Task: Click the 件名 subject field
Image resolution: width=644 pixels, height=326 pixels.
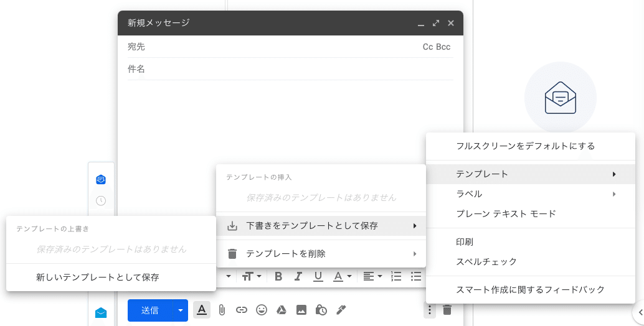Action: (290, 69)
